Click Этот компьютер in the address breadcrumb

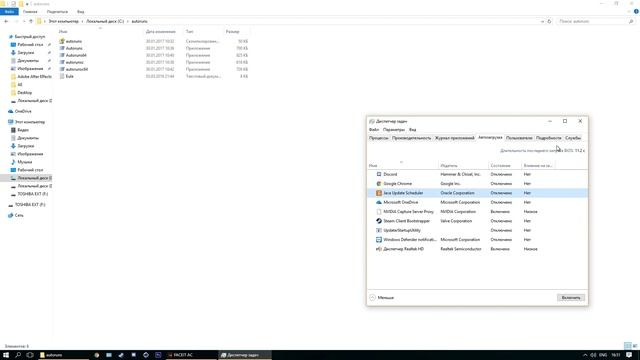(63, 21)
